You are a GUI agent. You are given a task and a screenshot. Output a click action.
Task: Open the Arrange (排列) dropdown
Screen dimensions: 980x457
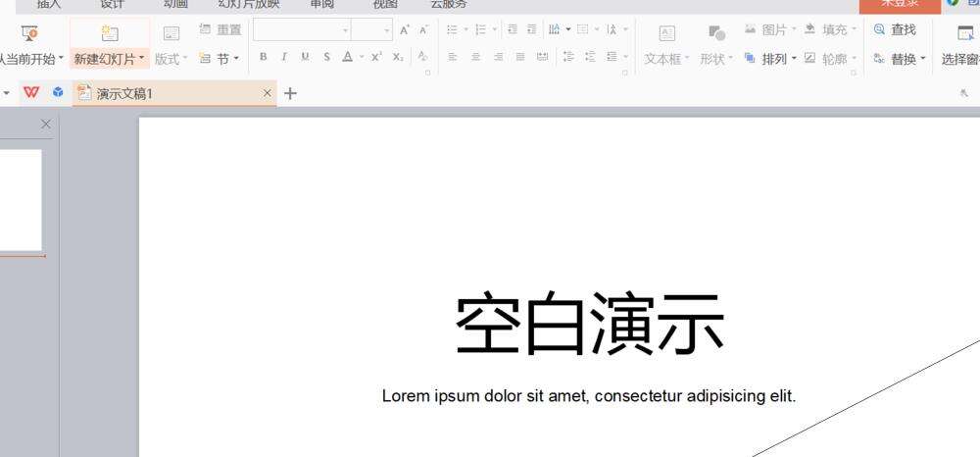point(772,59)
